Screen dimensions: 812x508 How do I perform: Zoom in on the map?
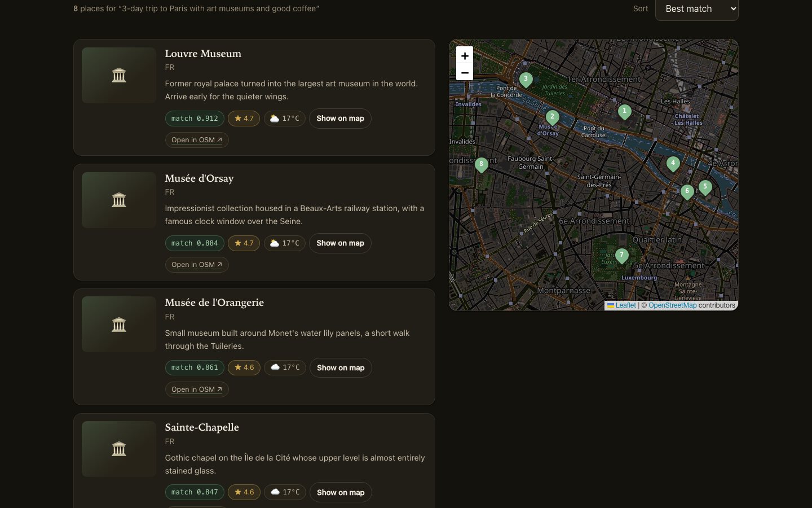(x=465, y=55)
